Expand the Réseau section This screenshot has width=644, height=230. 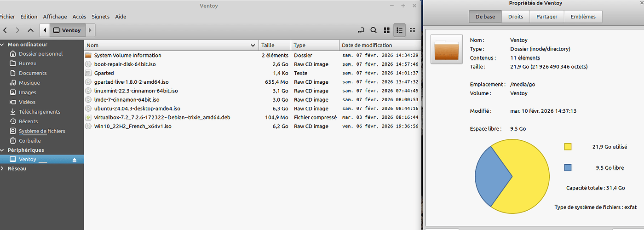point(3,169)
